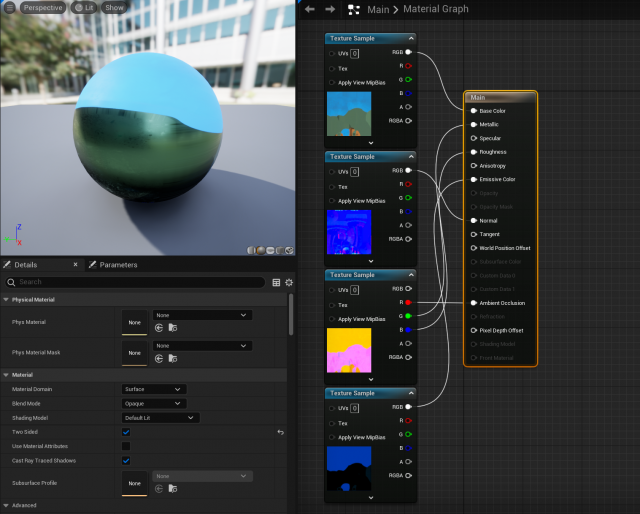Screen dimensions: 640x514
Task: Click the Phys Material browse-to-asset folder icon
Action: (172, 327)
